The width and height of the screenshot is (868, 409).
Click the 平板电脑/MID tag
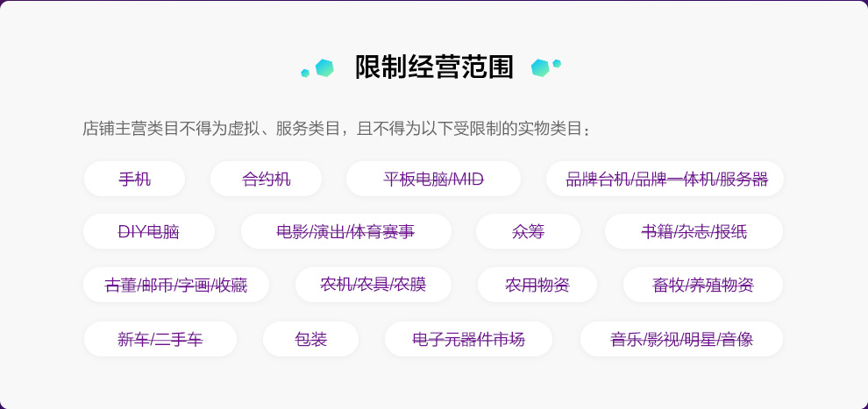point(433,180)
